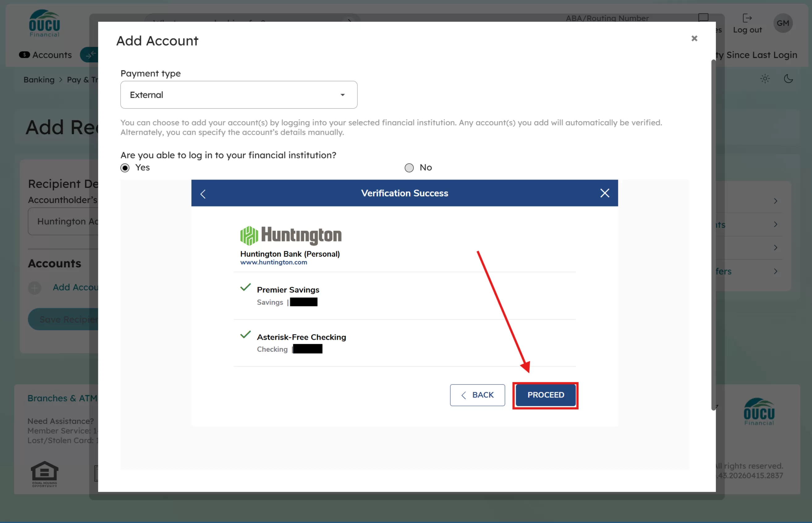Viewport: 812px width, 523px height.
Task: Switch to dark theme moon icon
Action: [x=788, y=79]
